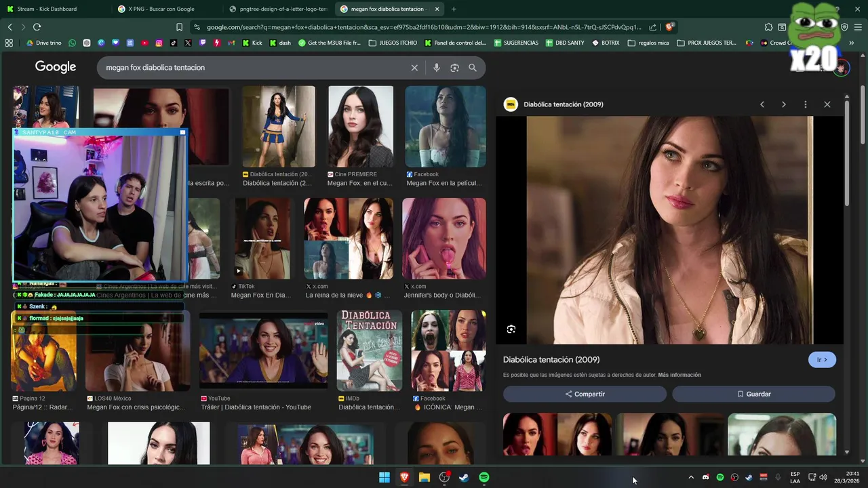Go back using the browser back arrow
Screen dimensions: 868x488
pos(9,27)
